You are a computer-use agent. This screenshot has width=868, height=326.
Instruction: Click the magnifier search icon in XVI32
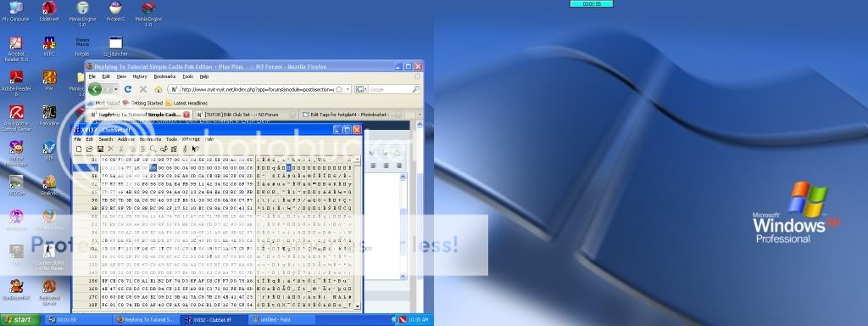(x=153, y=149)
